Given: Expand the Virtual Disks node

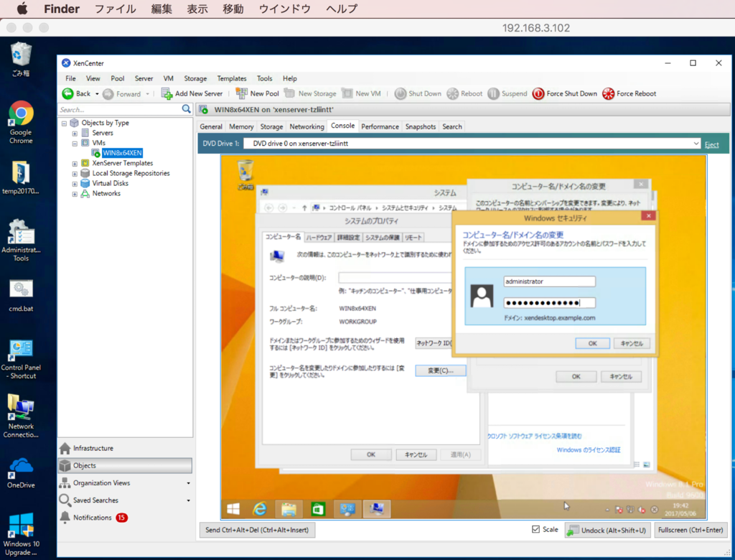Looking at the screenshot, I should (75, 184).
